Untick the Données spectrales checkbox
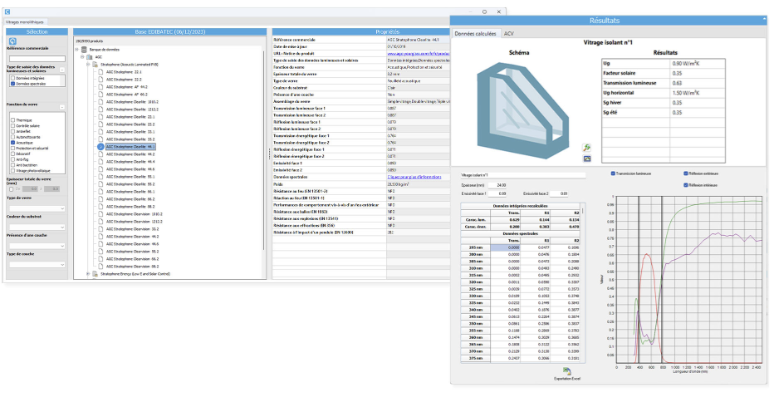The height and width of the screenshot is (398, 779). pyautogui.click(x=13, y=84)
